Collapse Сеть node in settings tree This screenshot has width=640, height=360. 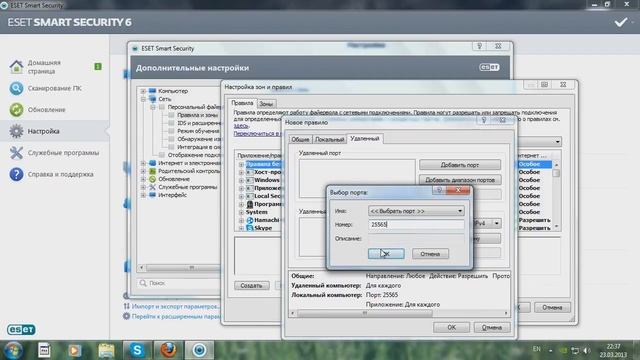(x=143, y=99)
